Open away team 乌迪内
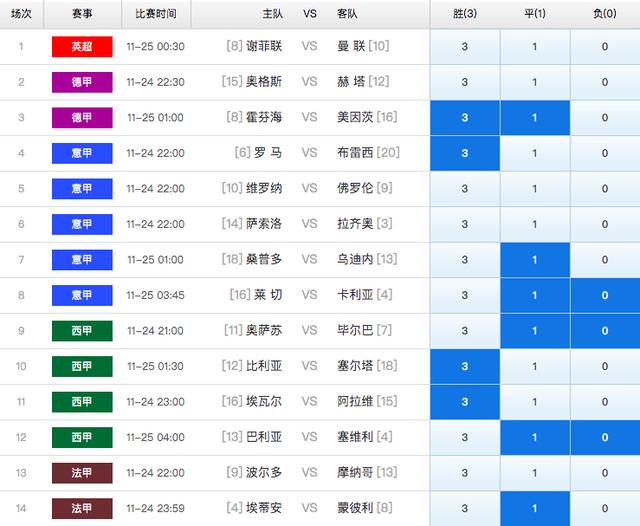The height and width of the screenshot is (526, 640). 355,259
